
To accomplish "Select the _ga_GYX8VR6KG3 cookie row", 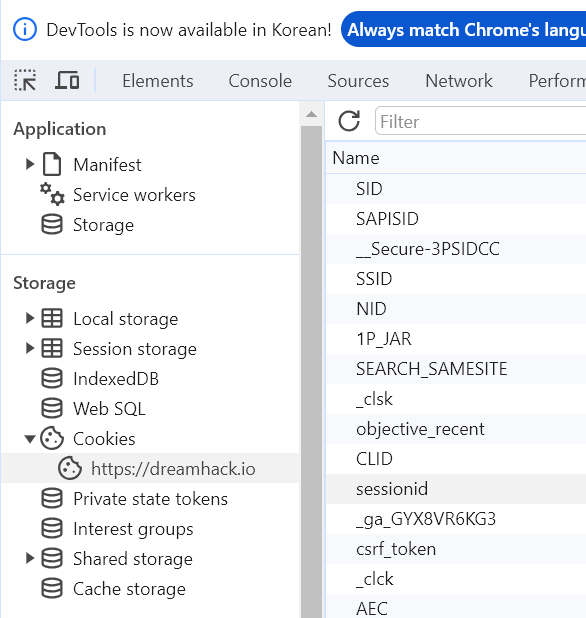I will 456,519.
